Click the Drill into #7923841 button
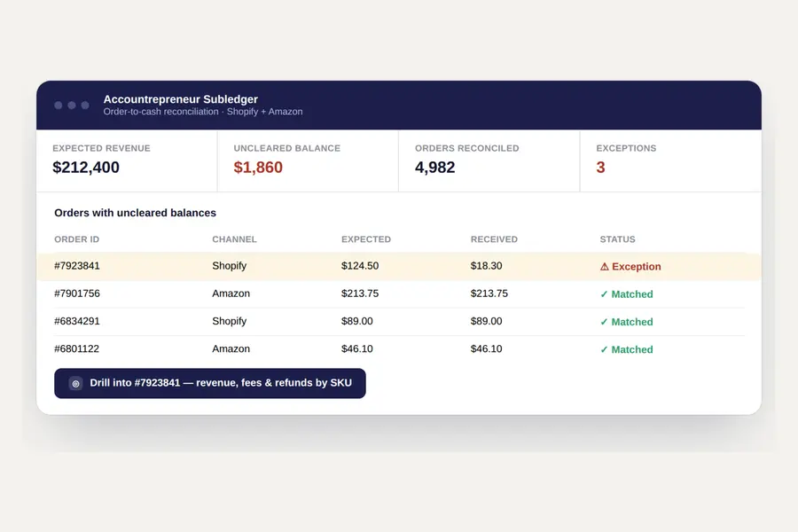 [x=209, y=383]
